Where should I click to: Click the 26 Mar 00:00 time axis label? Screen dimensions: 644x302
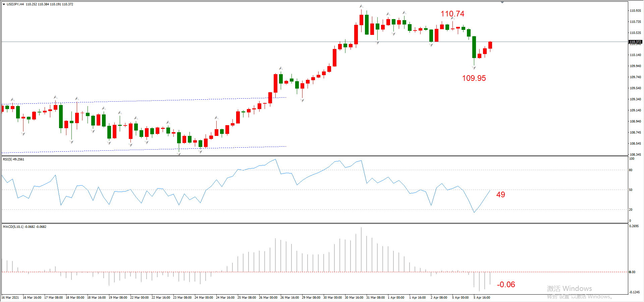[x=268, y=298]
